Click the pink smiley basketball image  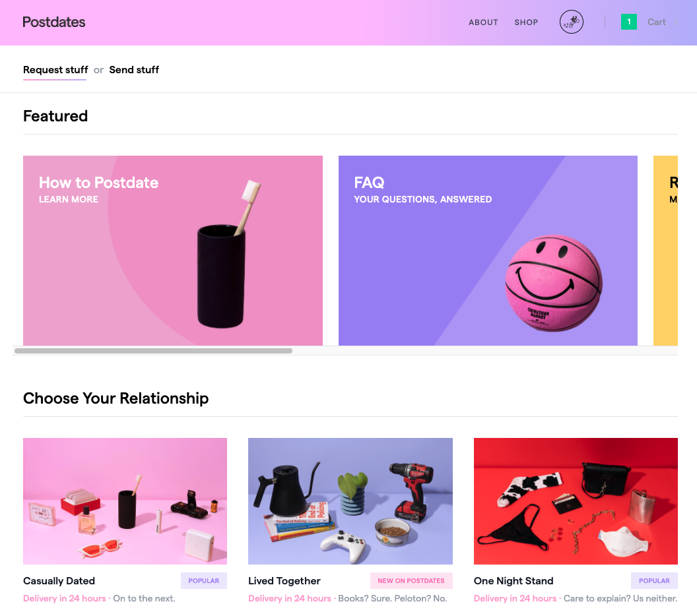coord(553,283)
